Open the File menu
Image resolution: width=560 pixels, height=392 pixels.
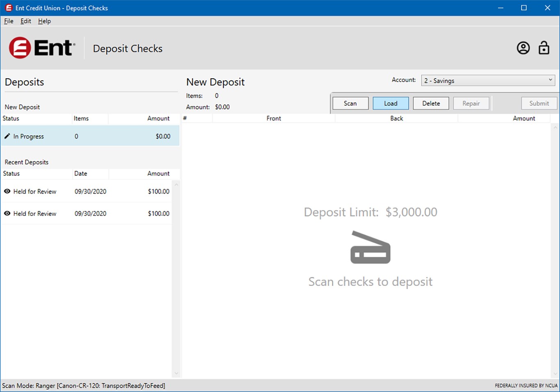(9, 21)
